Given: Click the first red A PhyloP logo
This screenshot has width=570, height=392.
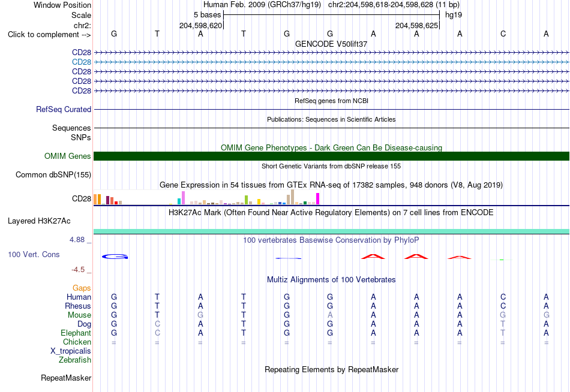Looking at the screenshot, I should 373,256.
